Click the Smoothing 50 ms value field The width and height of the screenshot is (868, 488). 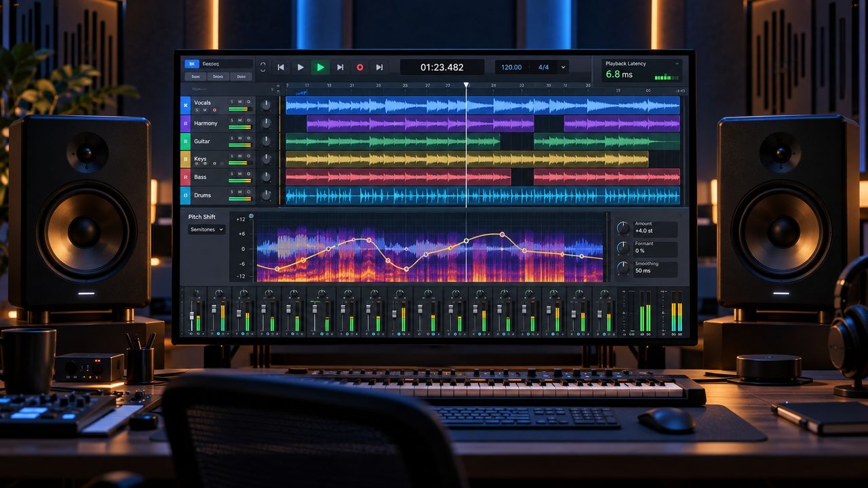[654, 268]
